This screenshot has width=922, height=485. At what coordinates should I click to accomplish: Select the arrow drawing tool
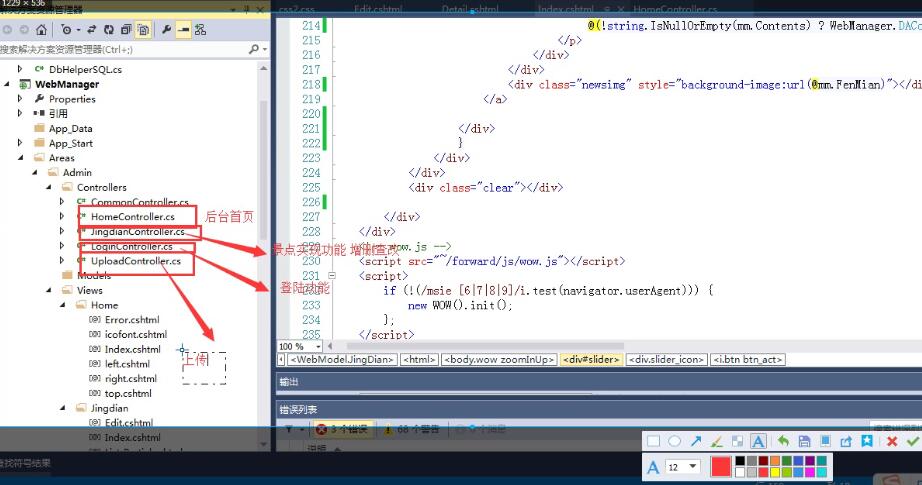pyautogui.click(x=696, y=441)
